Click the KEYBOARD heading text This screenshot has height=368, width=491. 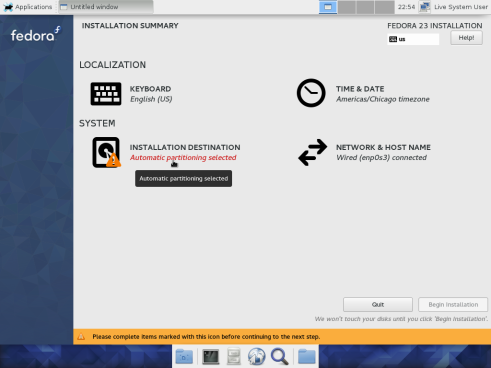click(150, 89)
